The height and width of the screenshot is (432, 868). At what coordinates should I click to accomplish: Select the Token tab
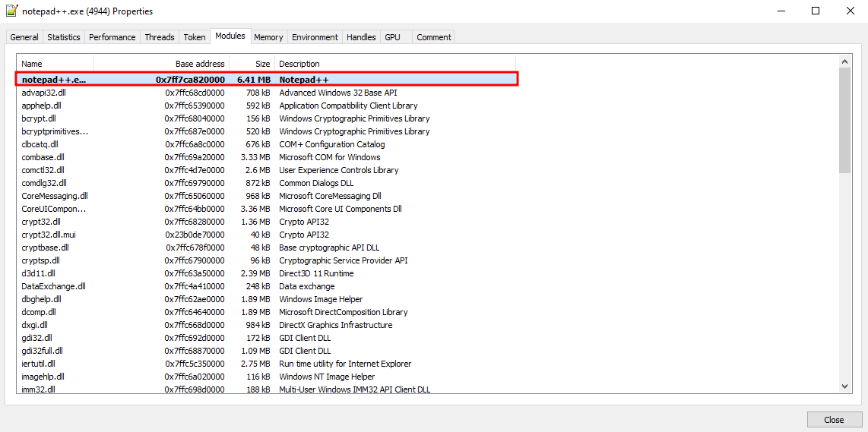tap(195, 37)
